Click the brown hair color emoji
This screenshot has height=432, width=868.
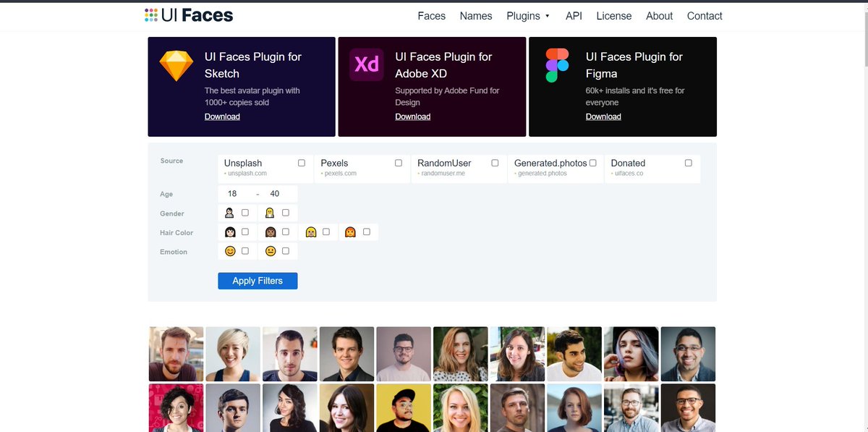click(271, 232)
